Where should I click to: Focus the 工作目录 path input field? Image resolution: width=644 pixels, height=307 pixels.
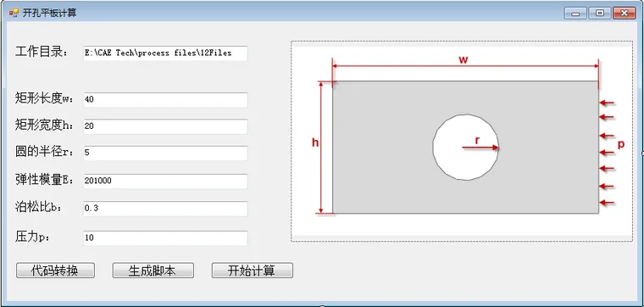(x=165, y=53)
